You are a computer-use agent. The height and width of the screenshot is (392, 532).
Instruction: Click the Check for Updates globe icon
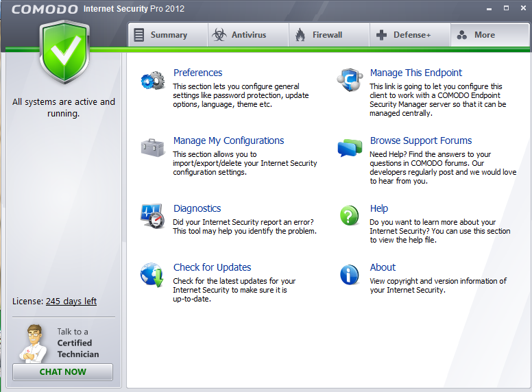coord(152,275)
